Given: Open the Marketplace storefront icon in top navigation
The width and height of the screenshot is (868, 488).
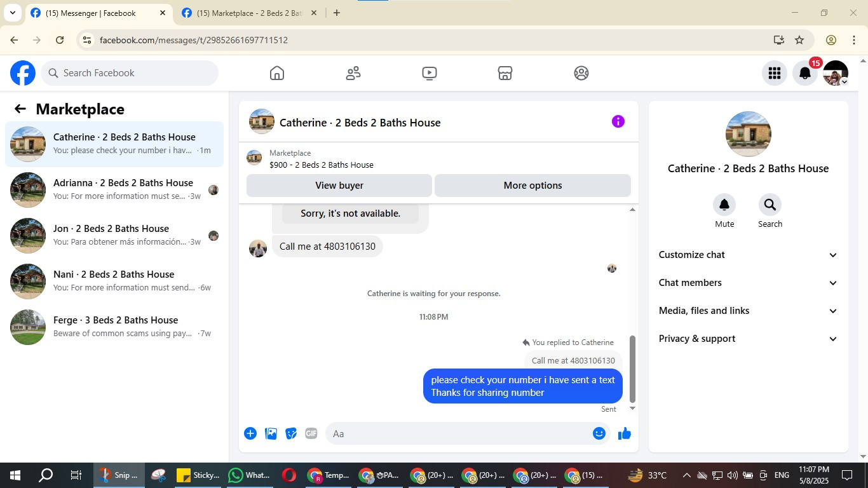Looking at the screenshot, I should click(x=505, y=73).
